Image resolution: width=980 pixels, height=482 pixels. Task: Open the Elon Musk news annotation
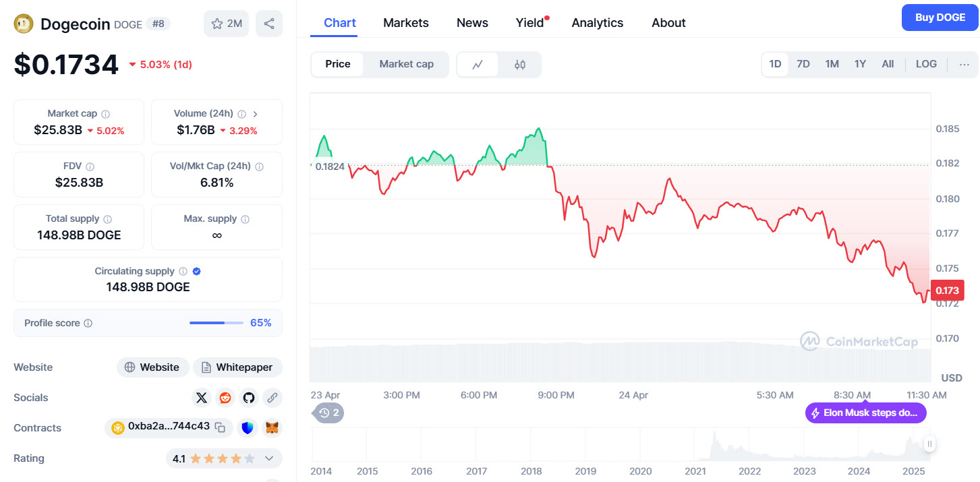click(x=865, y=413)
